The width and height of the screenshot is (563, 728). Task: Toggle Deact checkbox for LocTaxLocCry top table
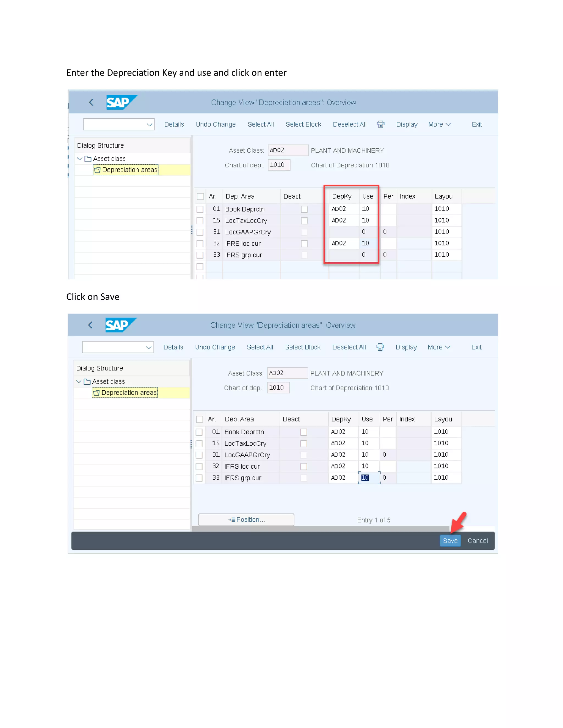click(x=304, y=221)
